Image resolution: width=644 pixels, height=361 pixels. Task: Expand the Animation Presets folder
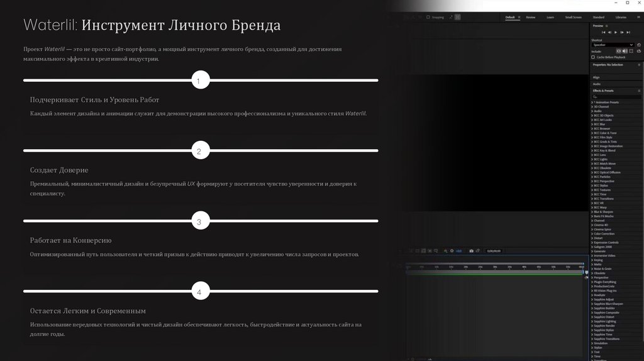click(592, 103)
